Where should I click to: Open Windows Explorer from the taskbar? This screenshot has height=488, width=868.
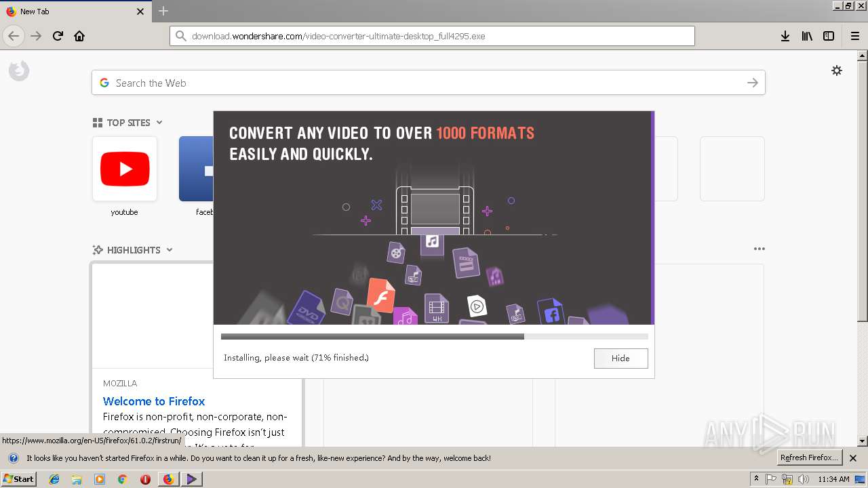pos(77,479)
